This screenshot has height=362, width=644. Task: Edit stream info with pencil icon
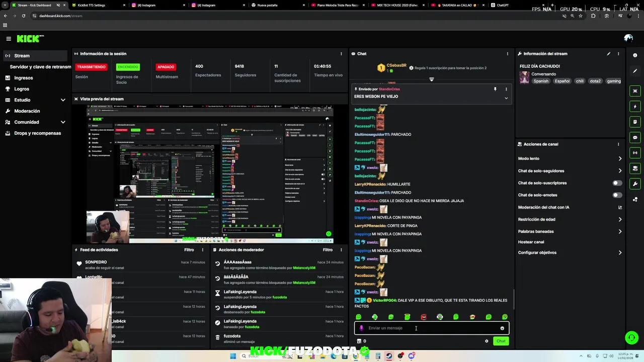click(x=608, y=54)
